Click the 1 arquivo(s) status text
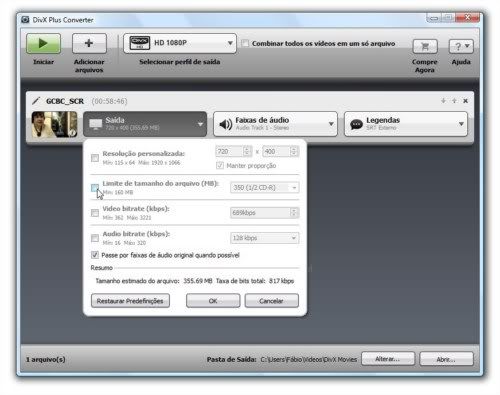 pyautogui.click(x=46, y=359)
